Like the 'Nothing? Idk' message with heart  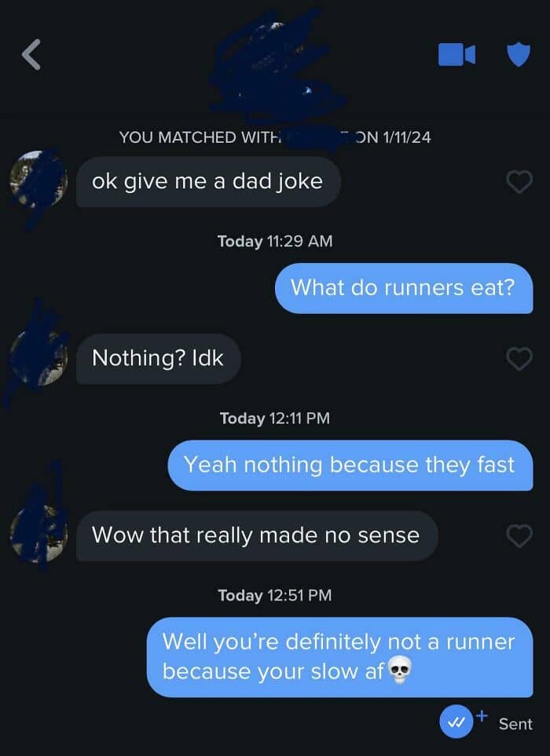click(519, 359)
